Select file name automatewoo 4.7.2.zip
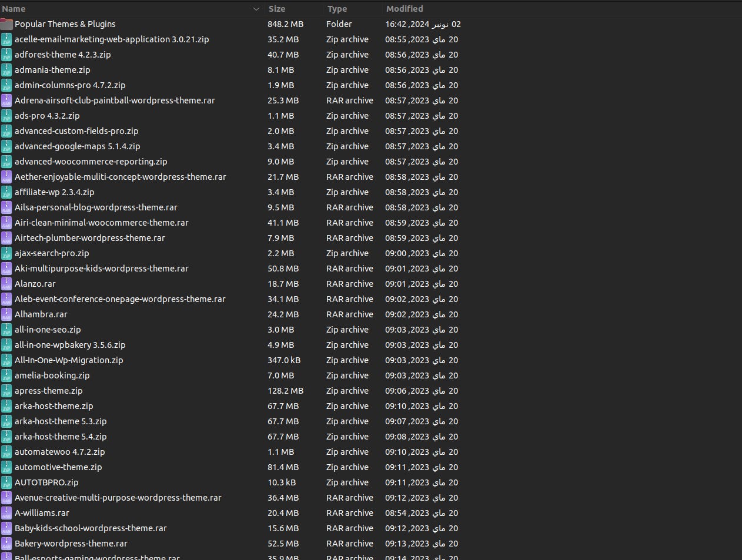The image size is (742, 560). pyautogui.click(x=60, y=452)
